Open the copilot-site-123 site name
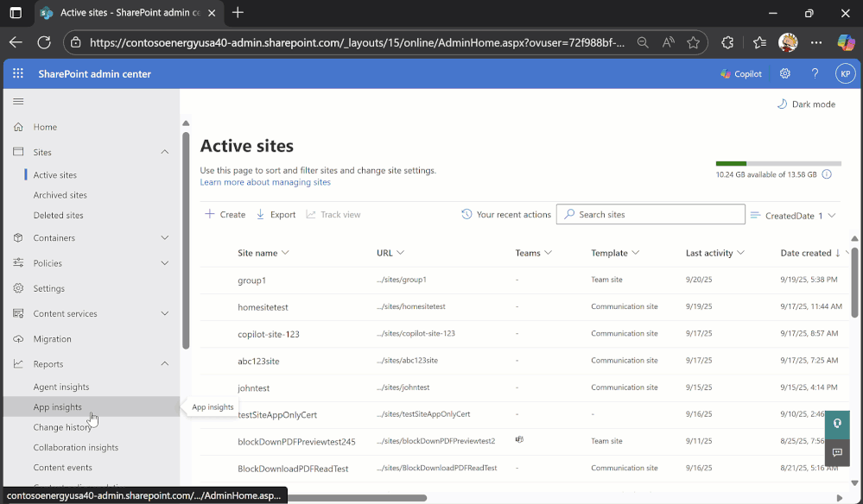This screenshot has height=504, width=863. click(x=269, y=334)
